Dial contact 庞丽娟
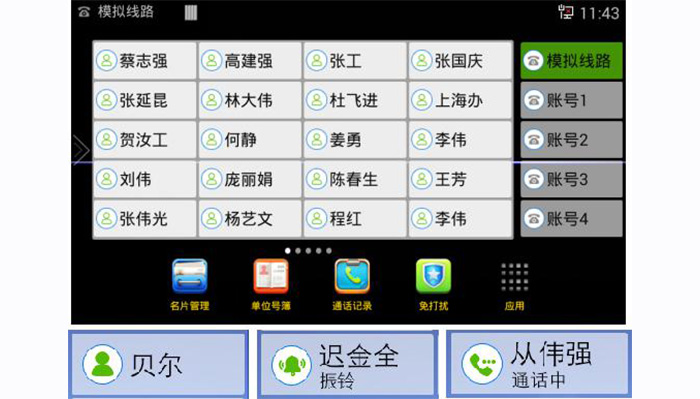This screenshot has width=700, height=399. (x=250, y=179)
